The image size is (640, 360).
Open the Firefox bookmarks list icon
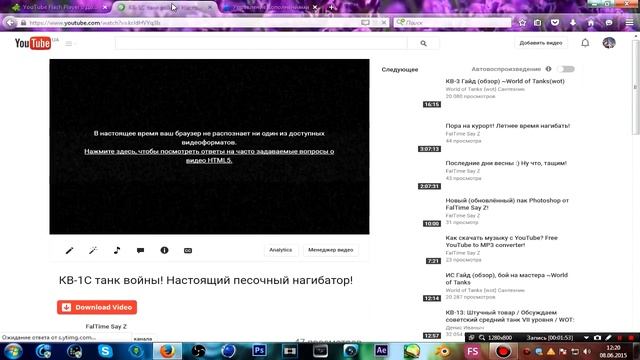[538, 23]
